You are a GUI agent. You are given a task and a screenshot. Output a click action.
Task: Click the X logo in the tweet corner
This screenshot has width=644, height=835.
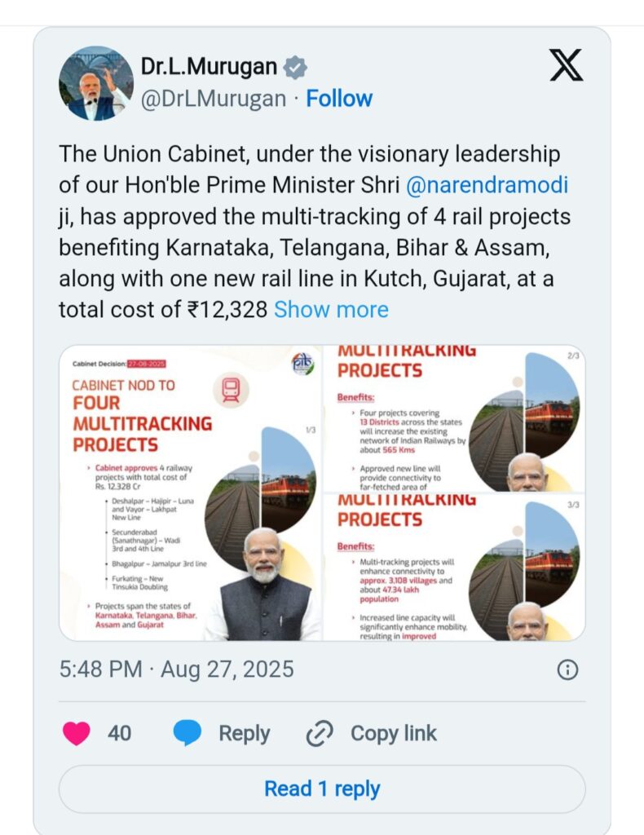pyautogui.click(x=566, y=66)
